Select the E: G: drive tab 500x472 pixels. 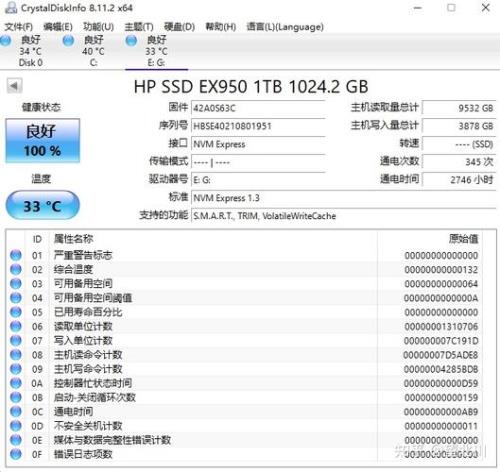tap(156, 51)
